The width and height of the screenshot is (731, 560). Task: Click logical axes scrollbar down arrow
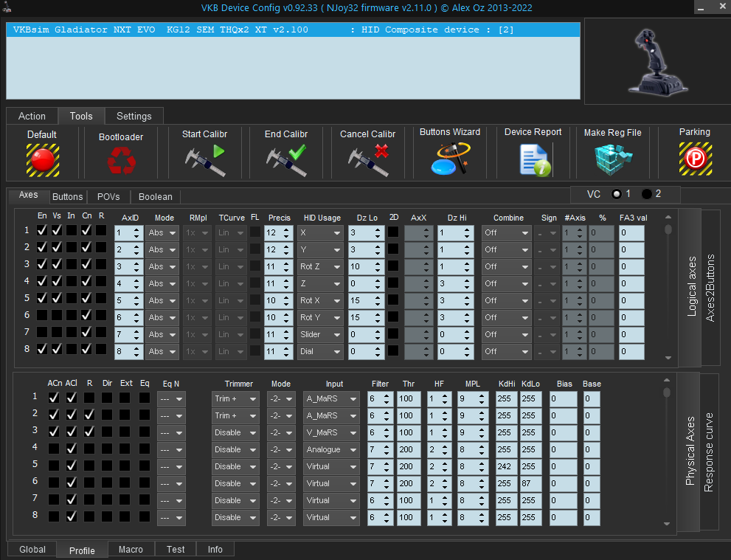tap(668, 358)
